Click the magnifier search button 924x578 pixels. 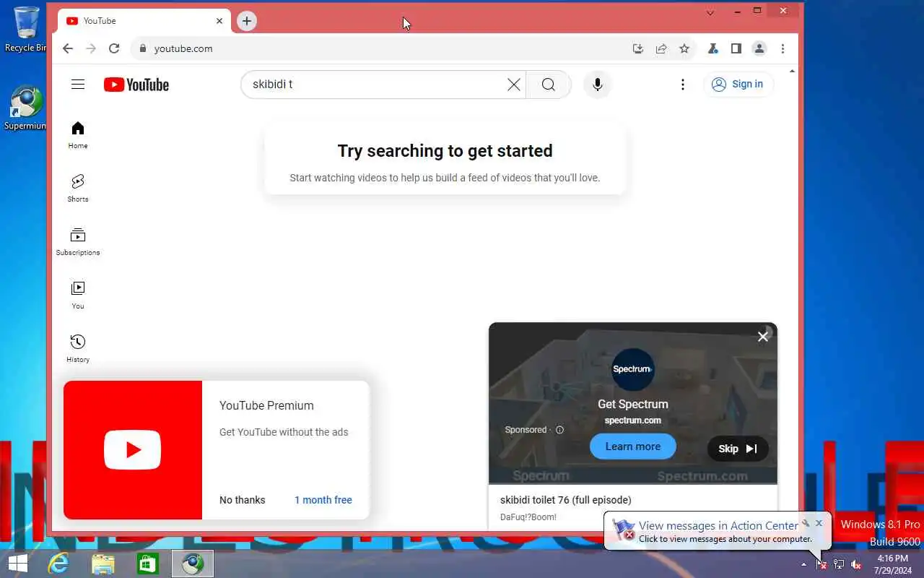click(x=549, y=85)
